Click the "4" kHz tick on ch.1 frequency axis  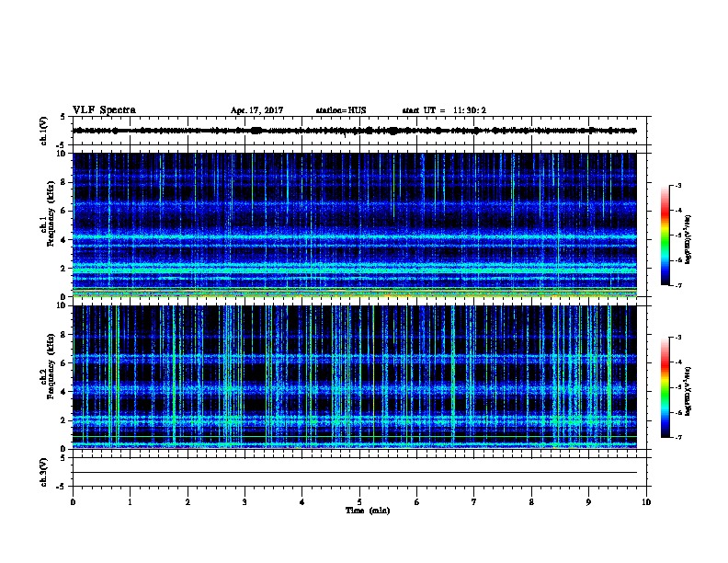(x=64, y=240)
